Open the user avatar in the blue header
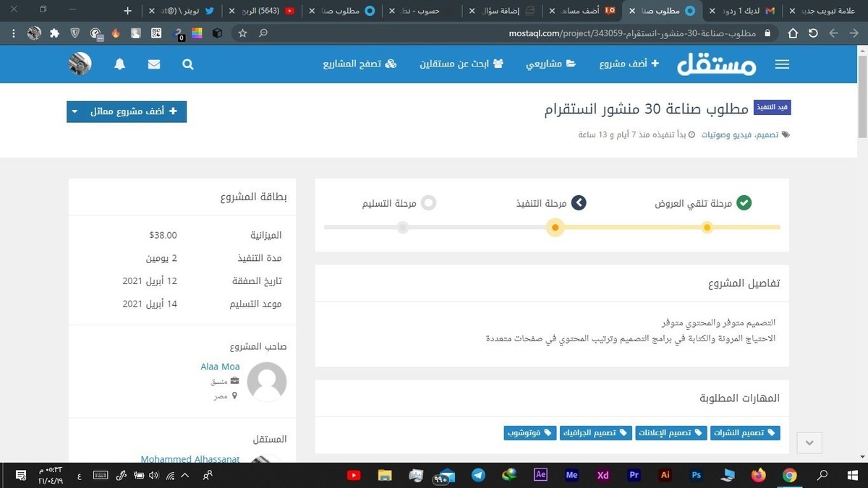 (80, 64)
